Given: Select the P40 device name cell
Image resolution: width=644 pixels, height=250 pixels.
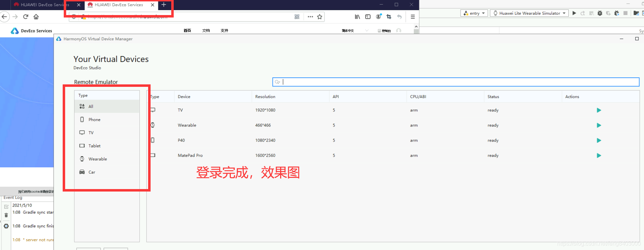Looking at the screenshot, I should click(x=181, y=140).
